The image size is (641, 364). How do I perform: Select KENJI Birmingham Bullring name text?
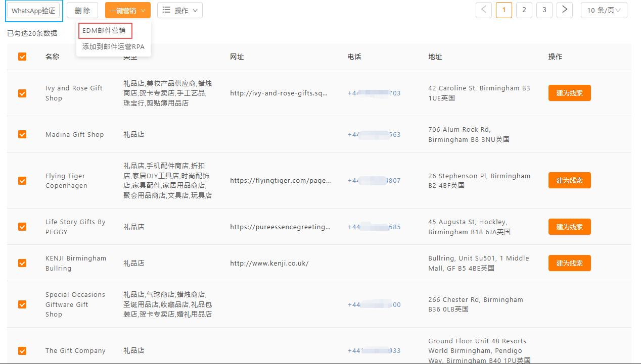[x=76, y=263]
